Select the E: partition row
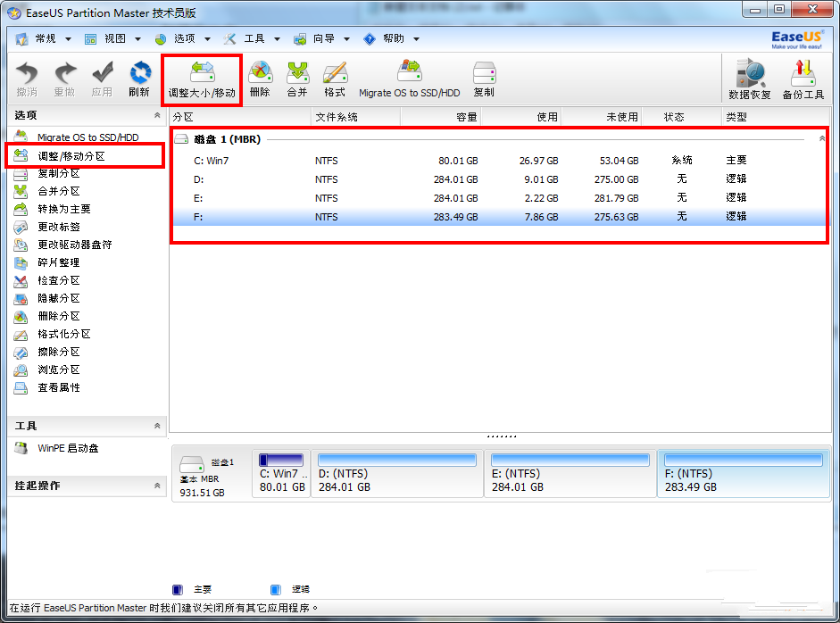This screenshot has height=623, width=840. pos(499,197)
